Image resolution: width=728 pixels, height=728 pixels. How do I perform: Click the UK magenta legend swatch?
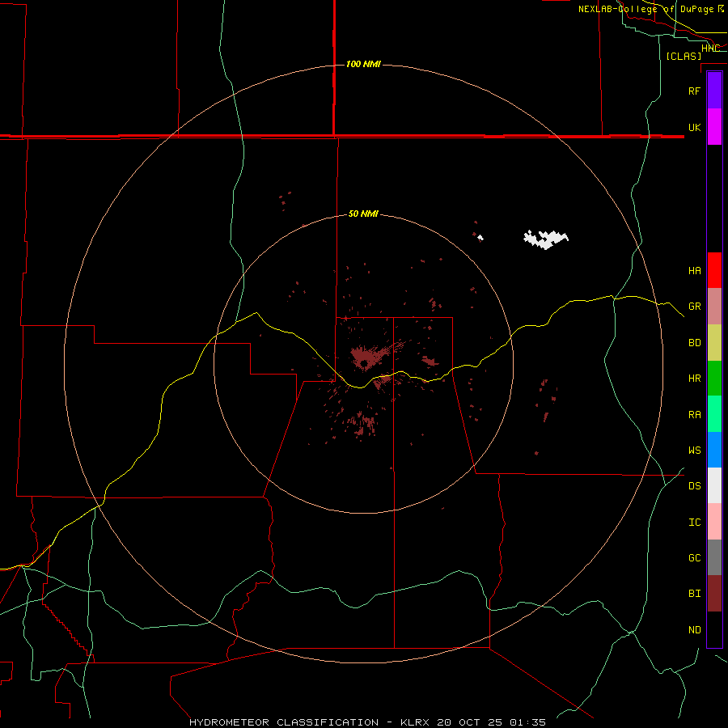714,127
